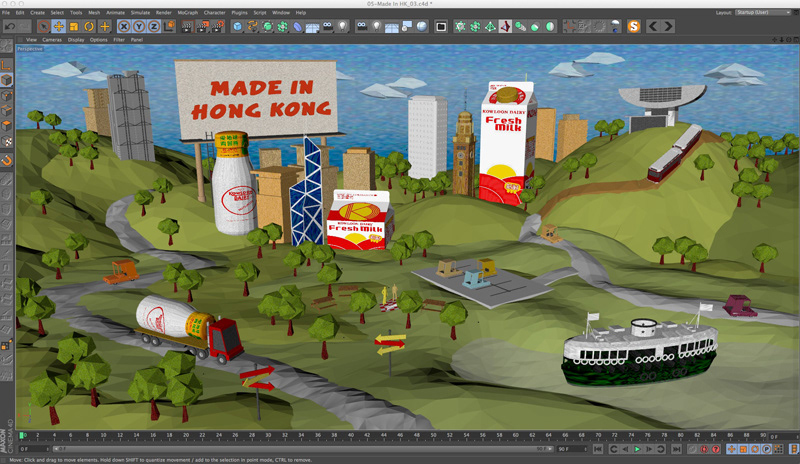Toggle the world coordinate system icon
Viewport: 800px width, 464px height.
(x=169, y=26)
